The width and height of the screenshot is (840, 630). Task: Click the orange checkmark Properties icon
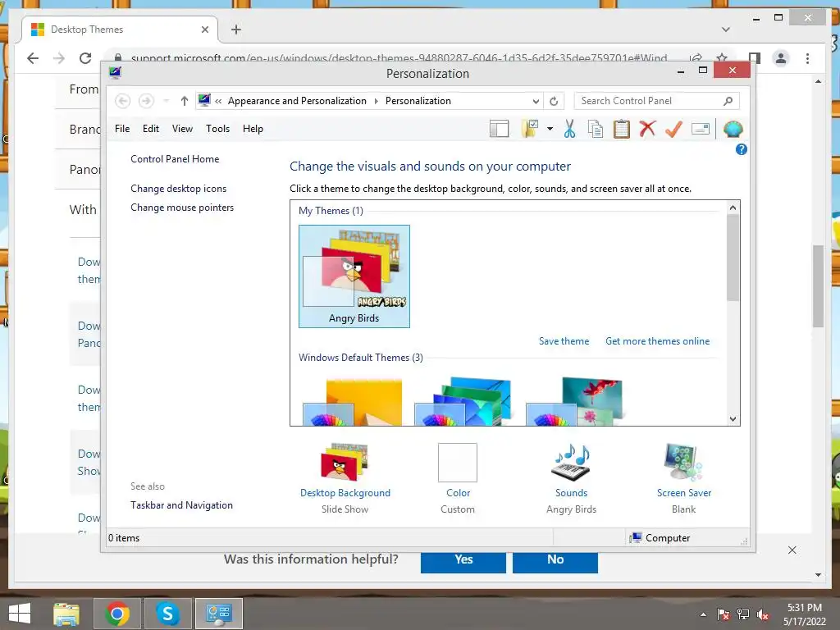(673, 129)
